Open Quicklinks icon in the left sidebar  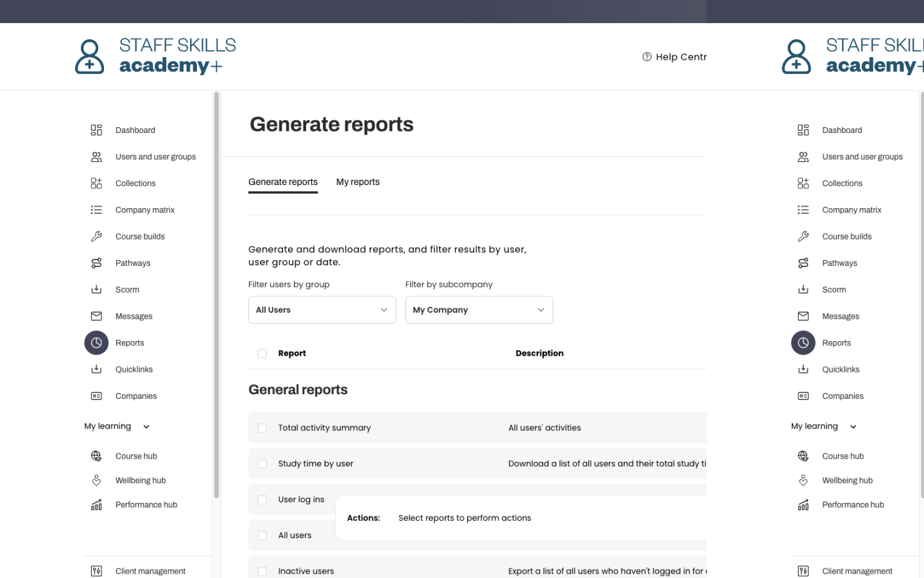pos(96,369)
